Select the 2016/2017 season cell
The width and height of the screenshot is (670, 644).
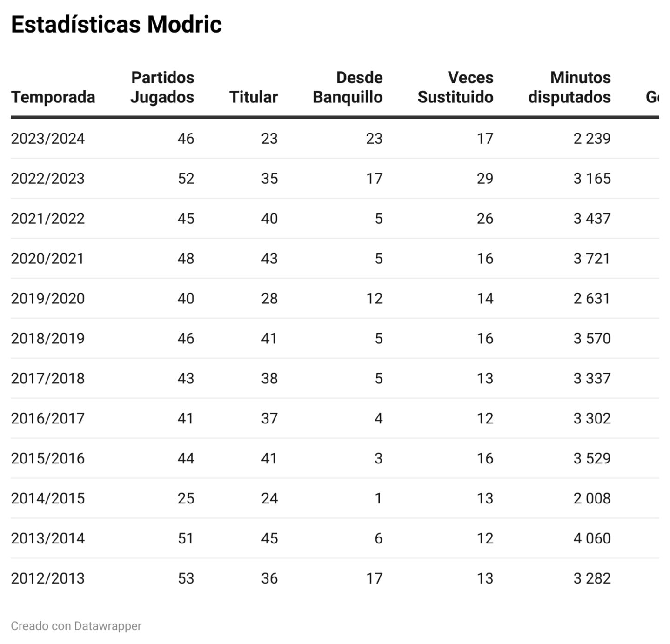point(48,418)
